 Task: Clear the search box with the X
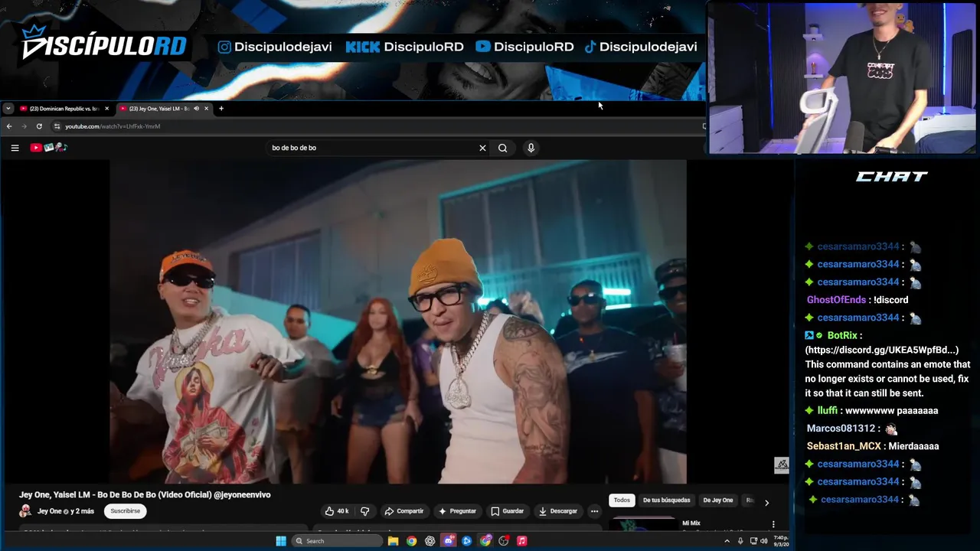(482, 148)
